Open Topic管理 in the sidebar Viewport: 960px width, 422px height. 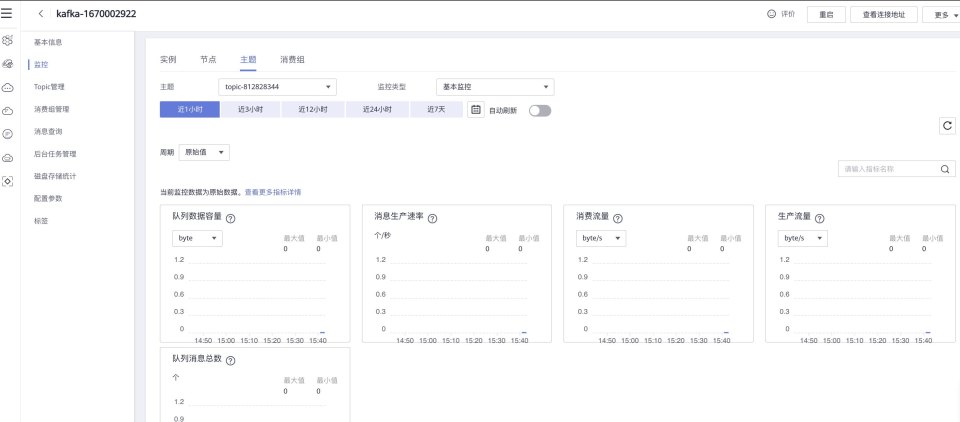(x=49, y=87)
